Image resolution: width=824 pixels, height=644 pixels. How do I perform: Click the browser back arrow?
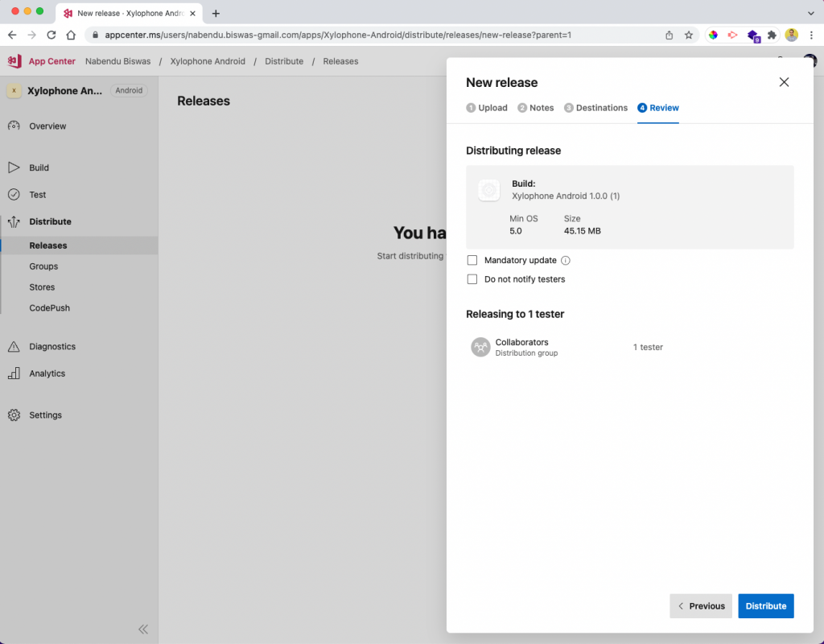pos(12,35)
